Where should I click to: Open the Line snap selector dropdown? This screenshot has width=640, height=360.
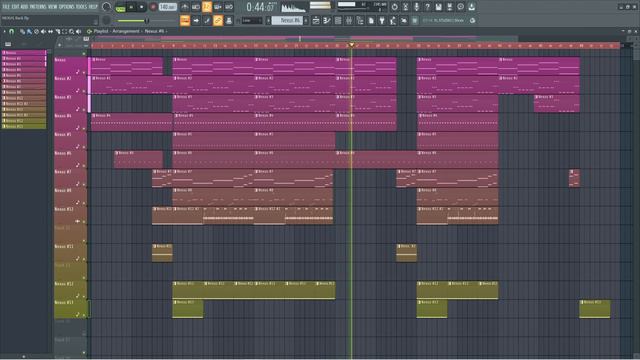pyautogui.click(x=251, y=20)
